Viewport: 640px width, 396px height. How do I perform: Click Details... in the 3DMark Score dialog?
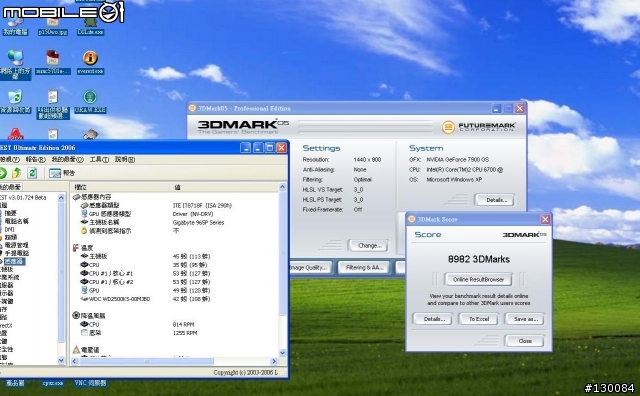(433, 319)
